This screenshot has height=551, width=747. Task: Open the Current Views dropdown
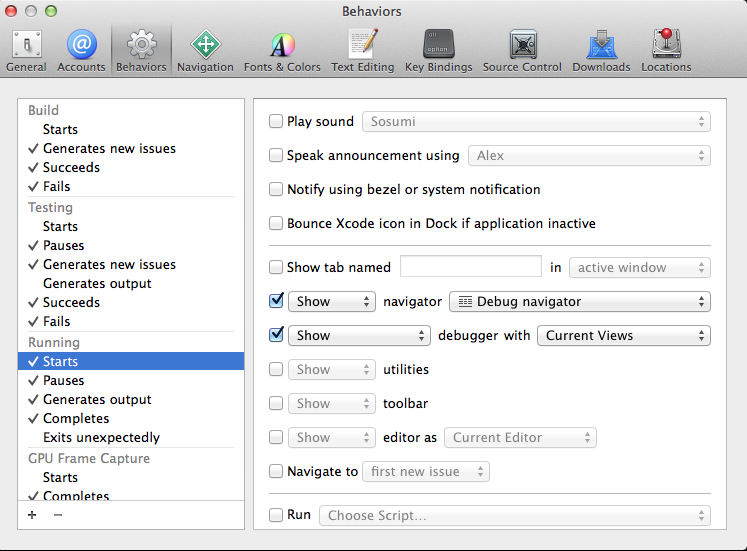click(624, 335)
